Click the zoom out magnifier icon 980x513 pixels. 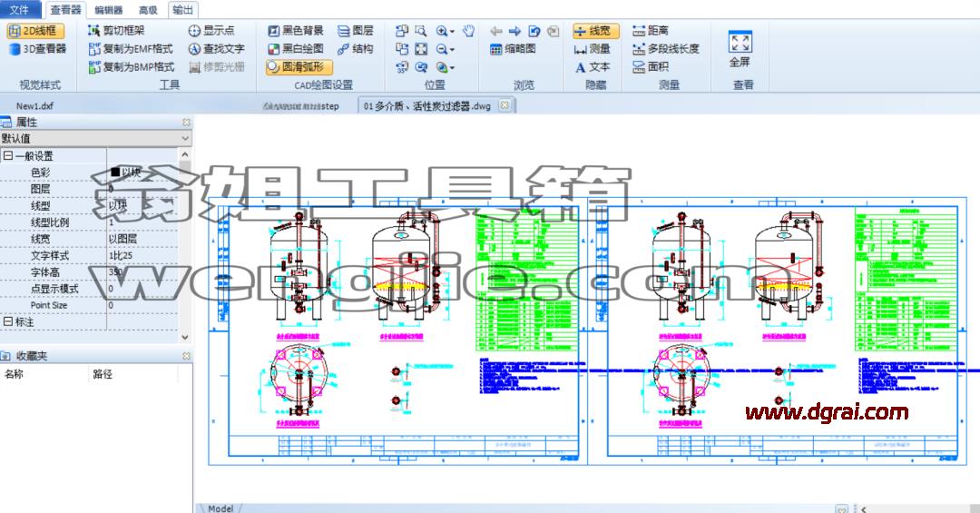click(x=441, y=49)
